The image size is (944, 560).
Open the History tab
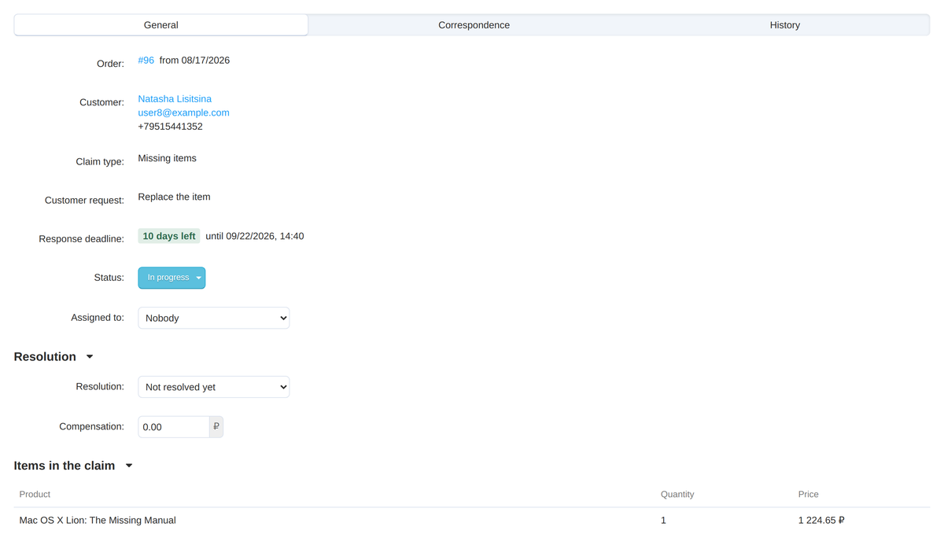(x=784, y=25)
